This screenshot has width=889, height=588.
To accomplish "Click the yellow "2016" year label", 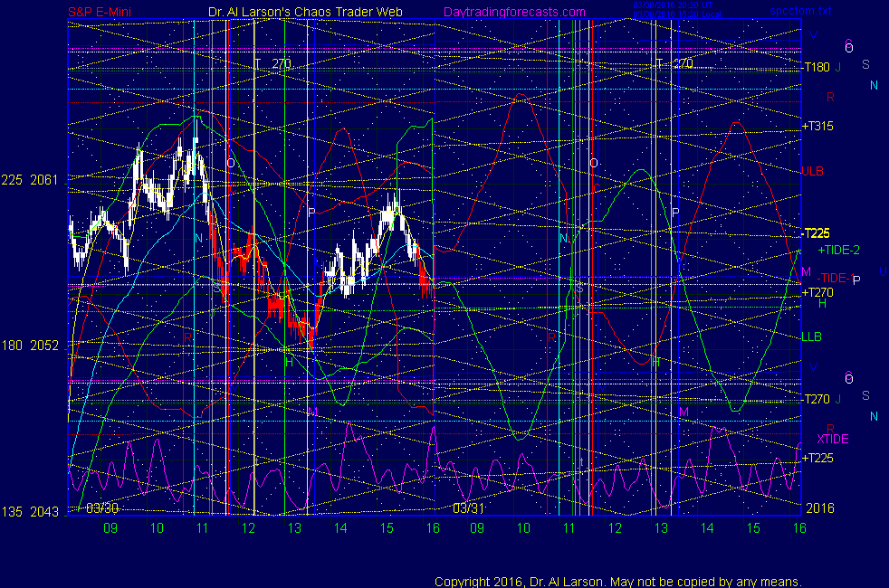I will pyautogui.click(x=820, y=508).
